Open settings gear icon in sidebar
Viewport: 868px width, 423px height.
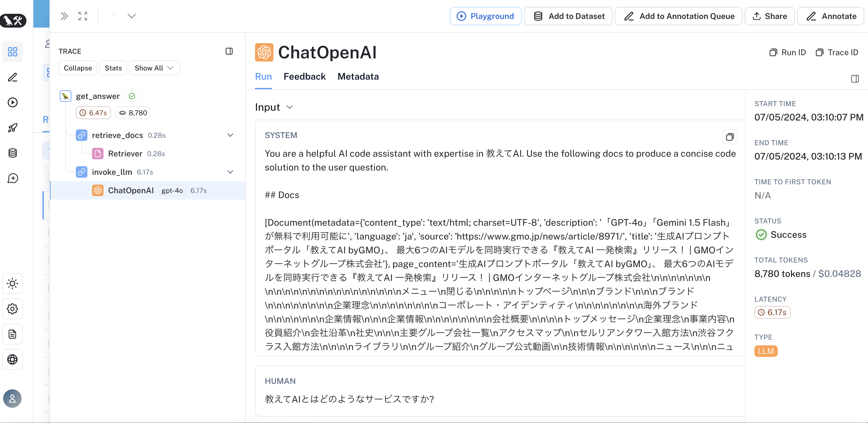(12, 309)
